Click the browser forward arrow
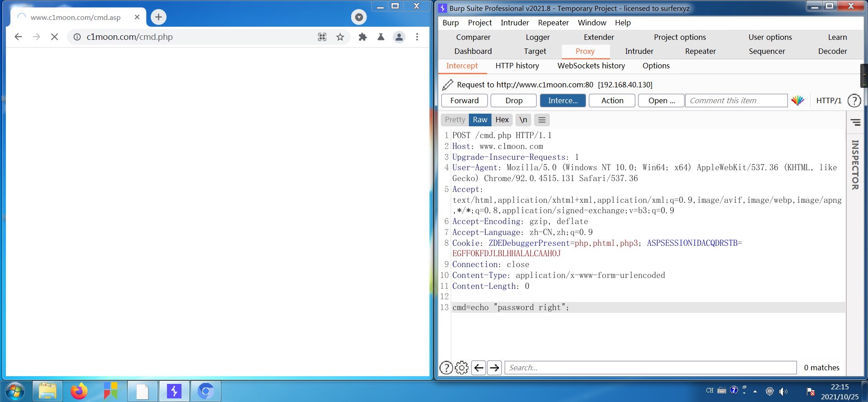Image resolution: width=868 pixels, height=402 pixels. [x=37, y=37]
